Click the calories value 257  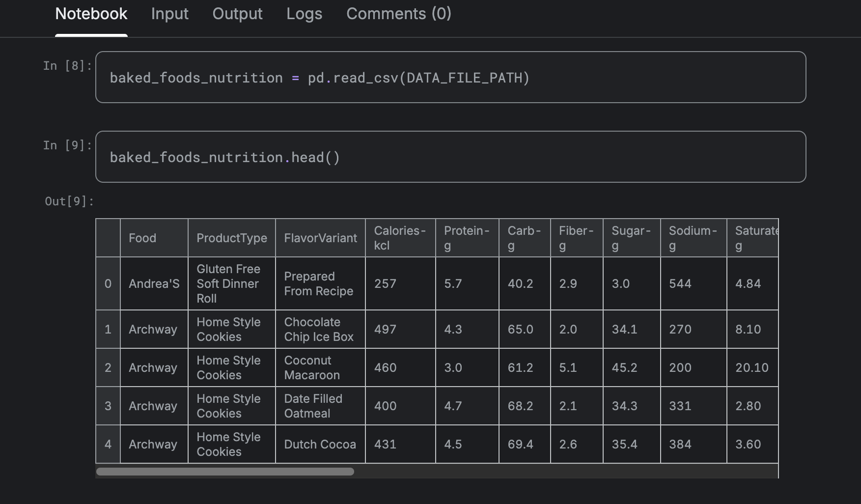click(400, 283)
